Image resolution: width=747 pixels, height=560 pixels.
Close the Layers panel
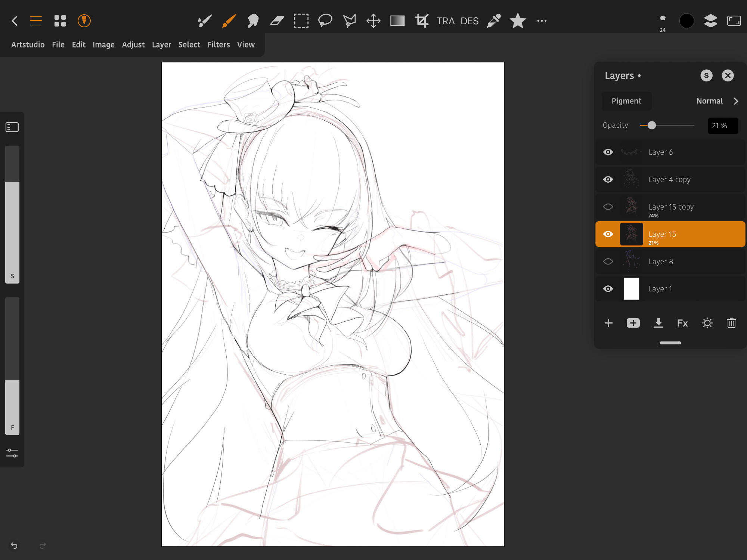(728, 75)
